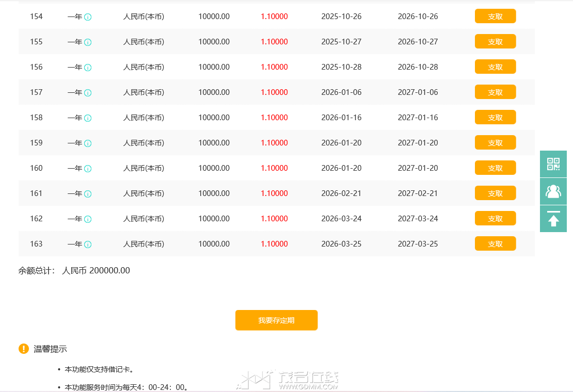The height and width of the screenshot is (392, 573).
Task: Click the info icon in row 162
Action: [88, 219]
